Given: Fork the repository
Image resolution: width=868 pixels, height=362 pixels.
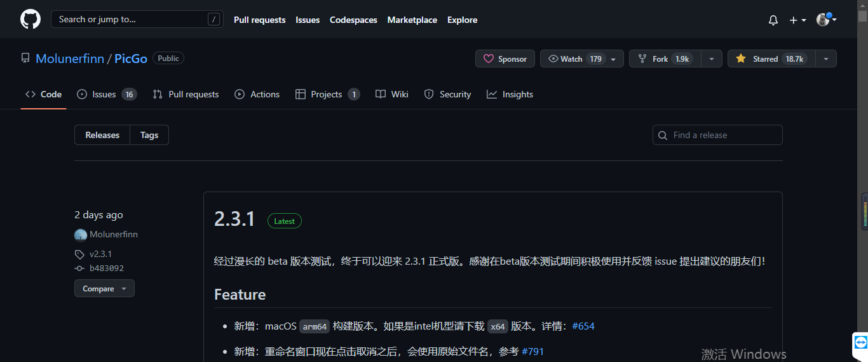Looking at the screenshot, I should [x=665, y=59].
